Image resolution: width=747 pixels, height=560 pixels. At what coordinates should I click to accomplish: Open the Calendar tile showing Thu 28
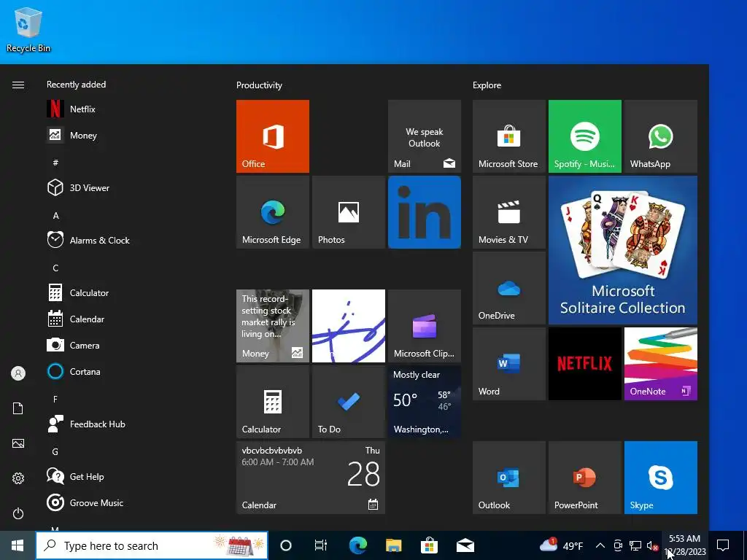[311, 477]
